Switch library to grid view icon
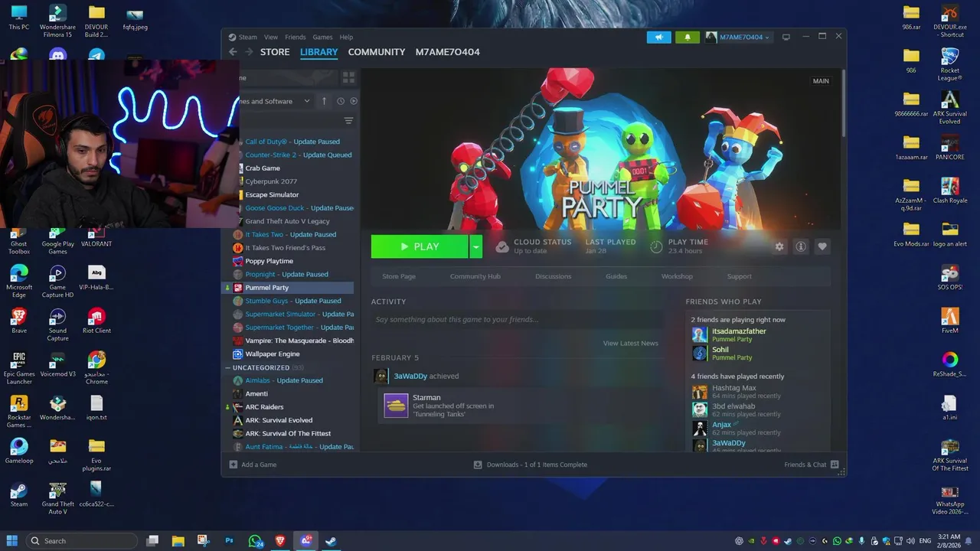Screen dimensions: 980x551 (x=348, y=78)
